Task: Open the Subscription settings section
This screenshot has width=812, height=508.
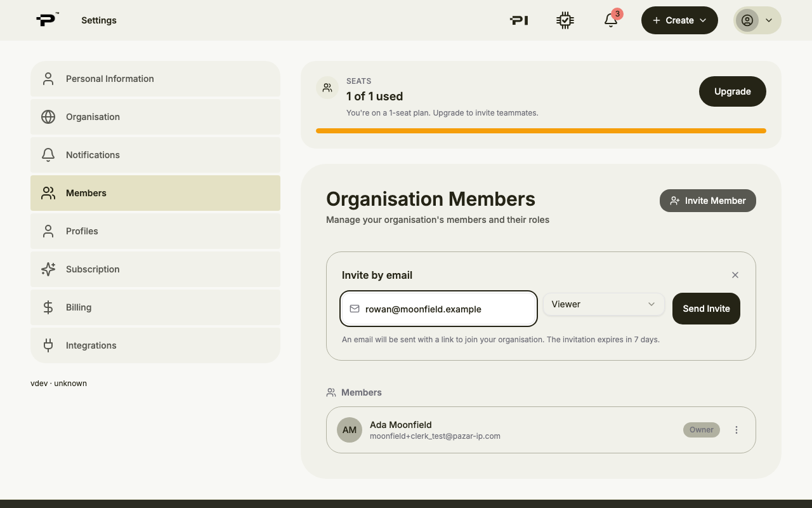Action: pyautogui.click(x=155, y=269)
